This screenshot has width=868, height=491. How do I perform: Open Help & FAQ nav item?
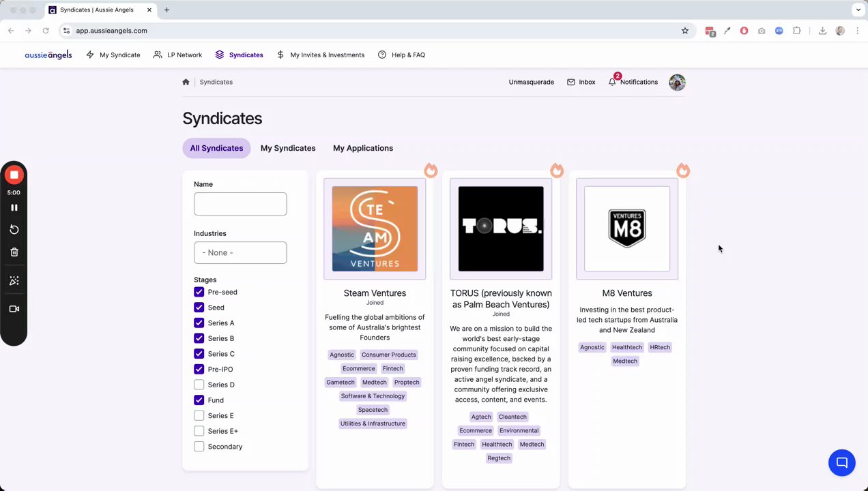401,55
